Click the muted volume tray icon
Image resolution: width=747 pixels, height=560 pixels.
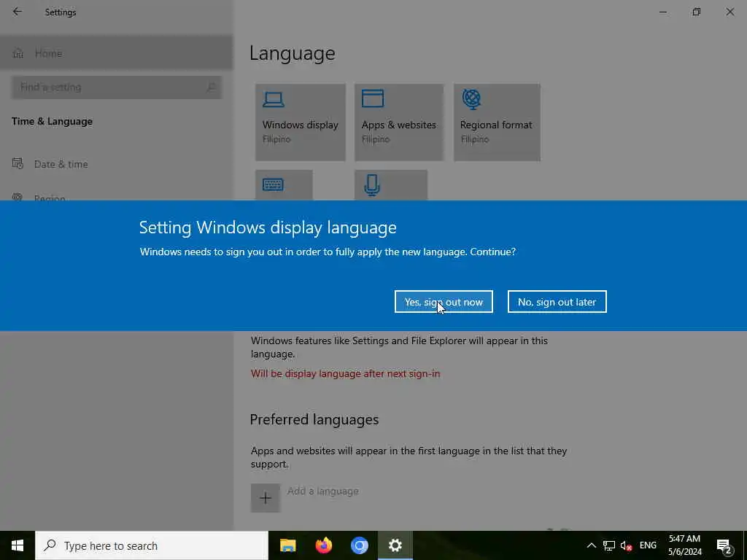click(x=627, y=545)
